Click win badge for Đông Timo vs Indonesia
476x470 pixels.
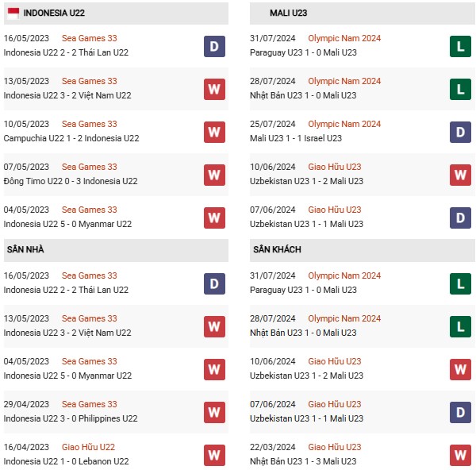click(214, 175)
